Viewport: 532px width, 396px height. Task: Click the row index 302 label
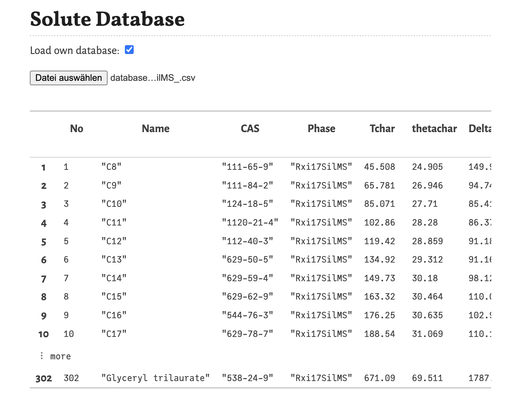[44, 378]
